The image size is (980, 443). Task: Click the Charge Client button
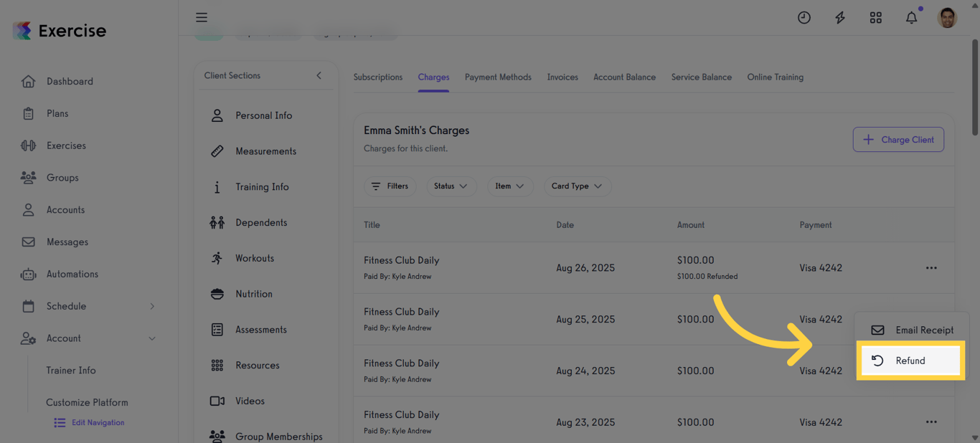(x=897, y=140)
